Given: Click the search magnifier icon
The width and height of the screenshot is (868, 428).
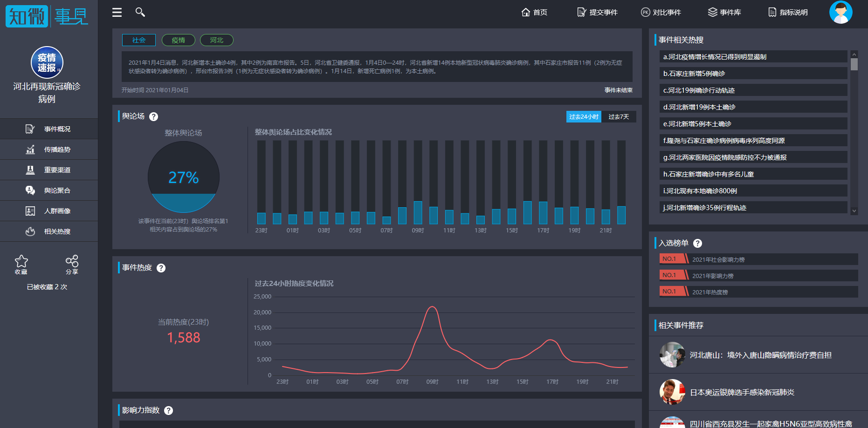Looking at the screenshot, I should point(140,12).
